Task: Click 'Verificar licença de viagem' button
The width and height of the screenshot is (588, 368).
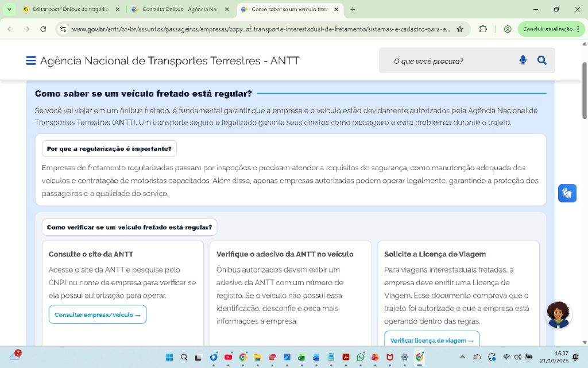Action: pyautogui.click(x=432, y=340)
